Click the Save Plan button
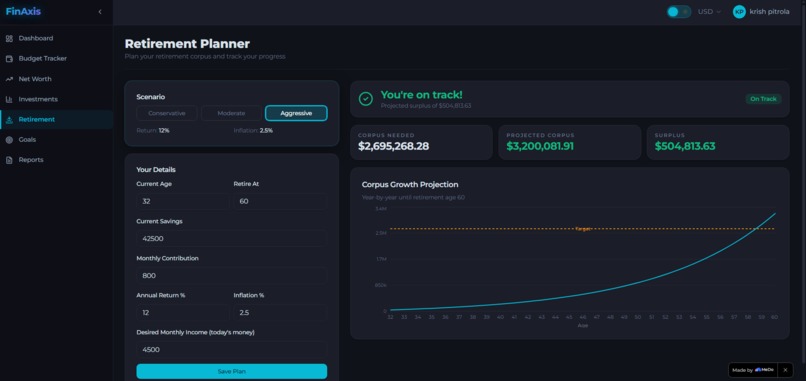This screenshot has height=381, width=806. 231,371
